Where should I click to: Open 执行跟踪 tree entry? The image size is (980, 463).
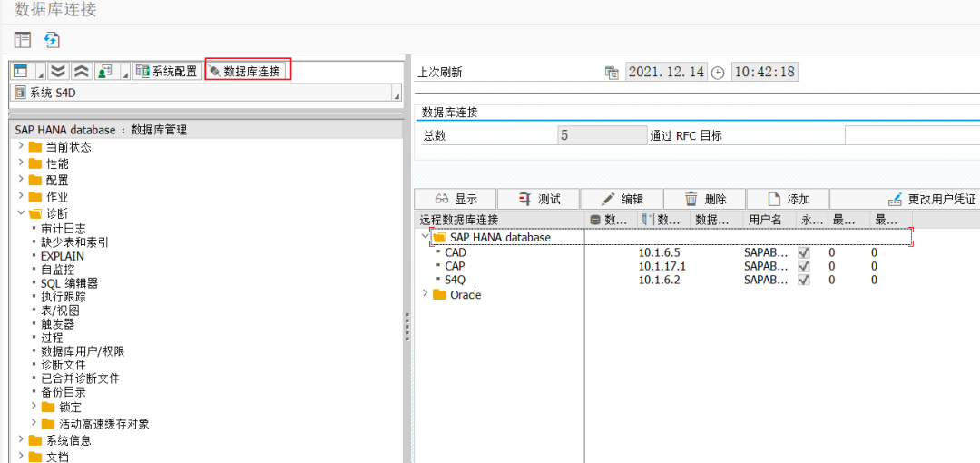tap(64, 297)
